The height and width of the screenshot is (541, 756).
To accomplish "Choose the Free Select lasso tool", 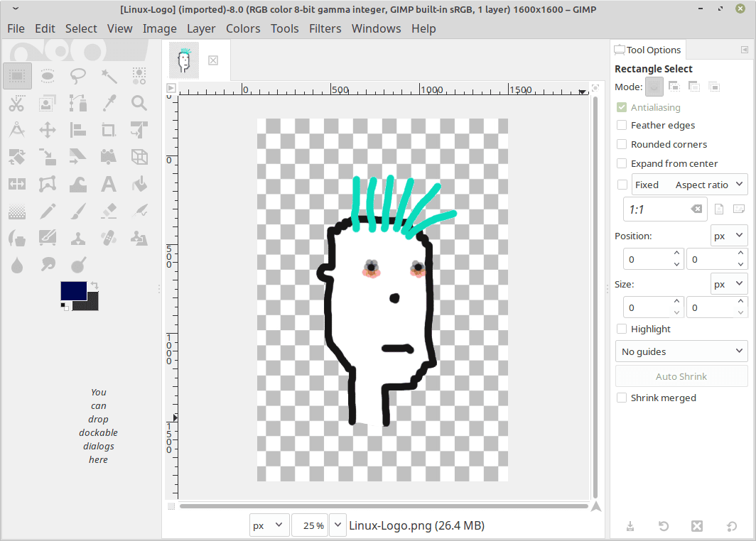I will [x=78, y=75].
